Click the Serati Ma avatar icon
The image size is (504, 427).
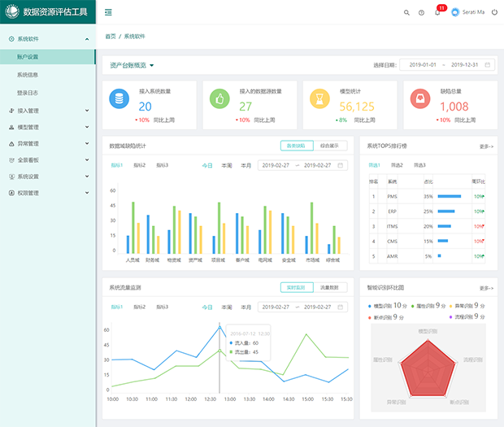(455, 12)
